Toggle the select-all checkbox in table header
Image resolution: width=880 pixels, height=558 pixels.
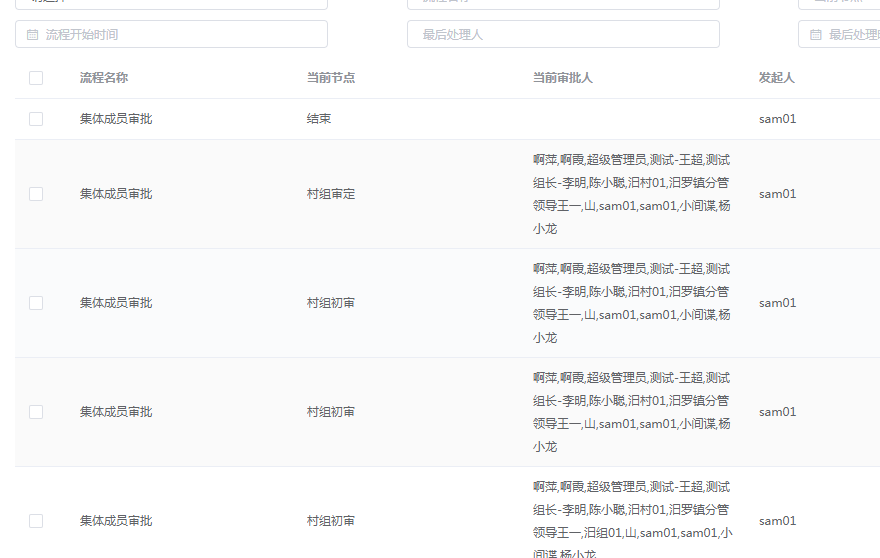click(36, 78)
